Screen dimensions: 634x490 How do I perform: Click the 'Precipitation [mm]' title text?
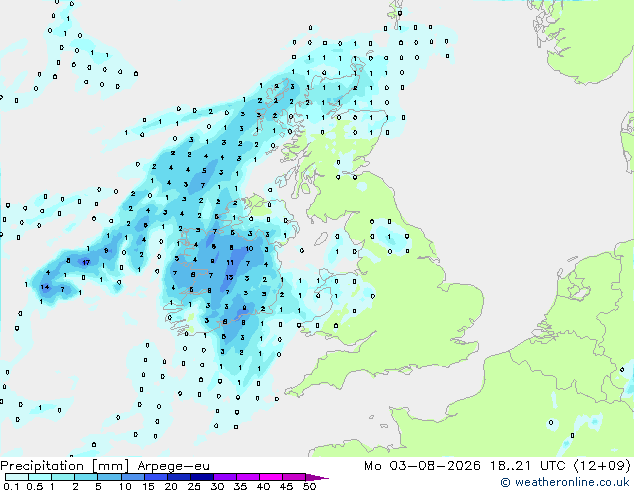(65, 466)
